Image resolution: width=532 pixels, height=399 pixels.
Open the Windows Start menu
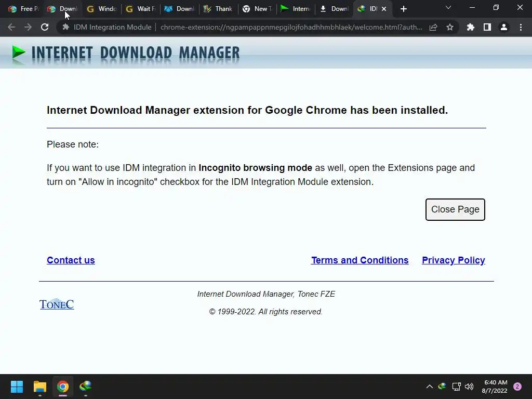pyautogui.click(x=17, y=387)
